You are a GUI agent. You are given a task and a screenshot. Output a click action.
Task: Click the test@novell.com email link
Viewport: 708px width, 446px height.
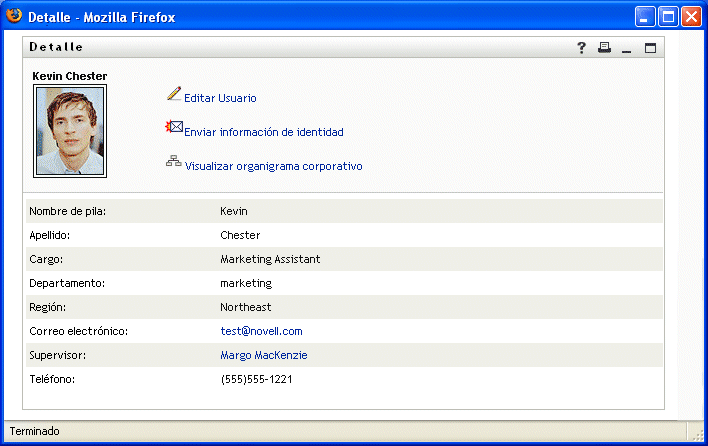[261, 331]
